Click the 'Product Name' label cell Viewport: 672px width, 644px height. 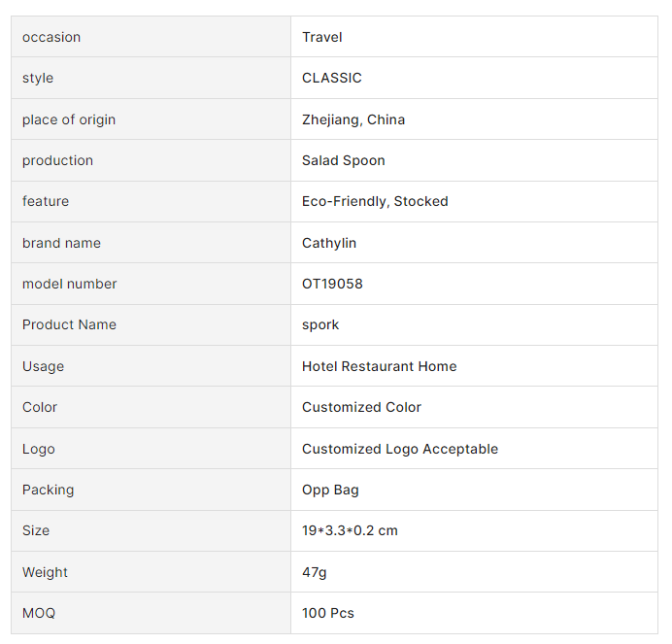click(x=69, y=324)
